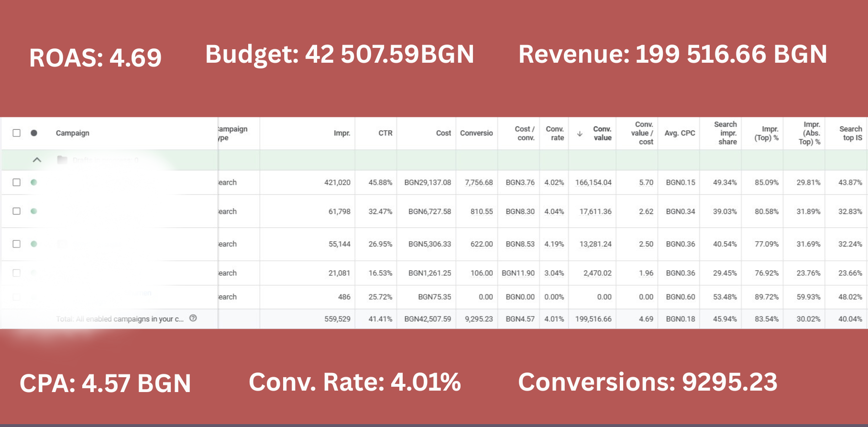
Task: Sort by the Cost / conv. column header
Action: click(525, 133)
